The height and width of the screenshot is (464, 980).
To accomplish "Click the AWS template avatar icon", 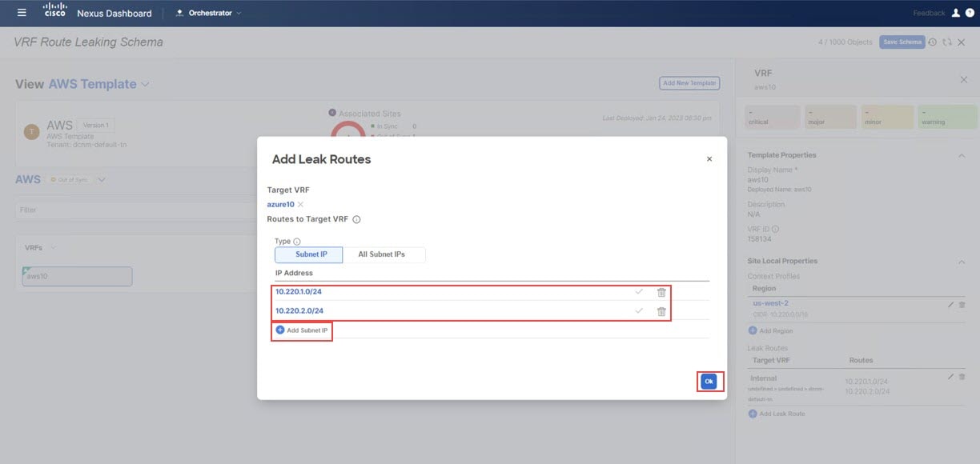I will click(31, 133).
